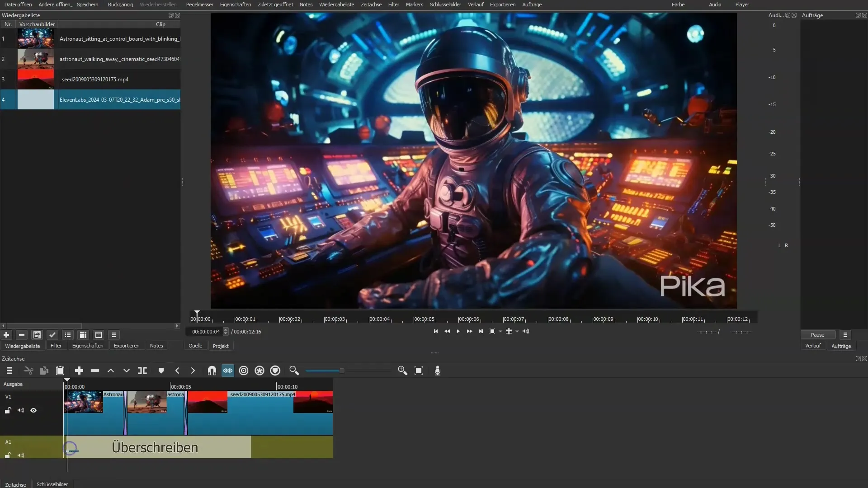Screen dimensions: 868x488
Task: Append clip with timeline plus icon
Action: (x=79, y=371)
